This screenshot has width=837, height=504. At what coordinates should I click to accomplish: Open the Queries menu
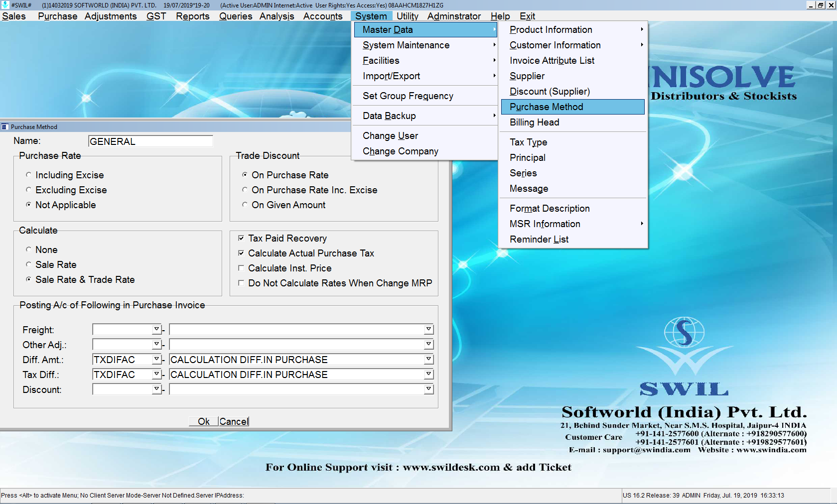click(236, 16)
